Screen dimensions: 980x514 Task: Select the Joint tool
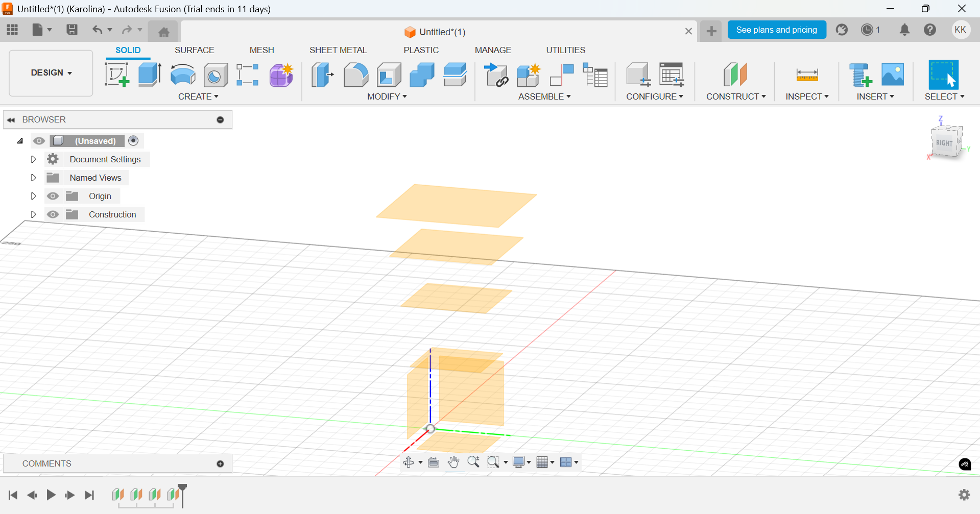click(x=562, y=75)
